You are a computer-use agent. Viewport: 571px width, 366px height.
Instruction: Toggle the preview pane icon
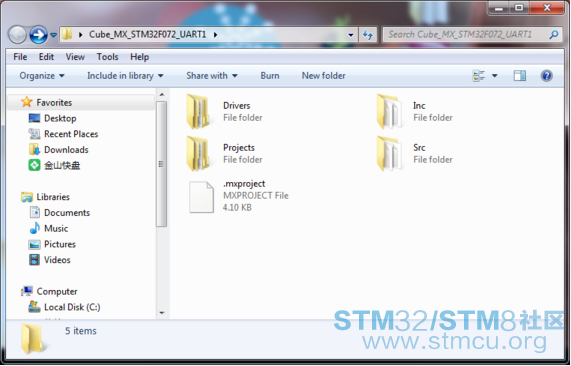click(520, 76)
